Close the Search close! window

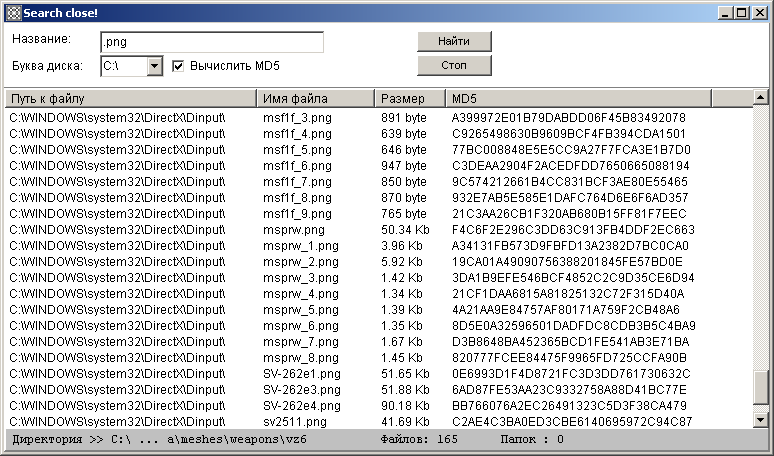coord(760,13)
